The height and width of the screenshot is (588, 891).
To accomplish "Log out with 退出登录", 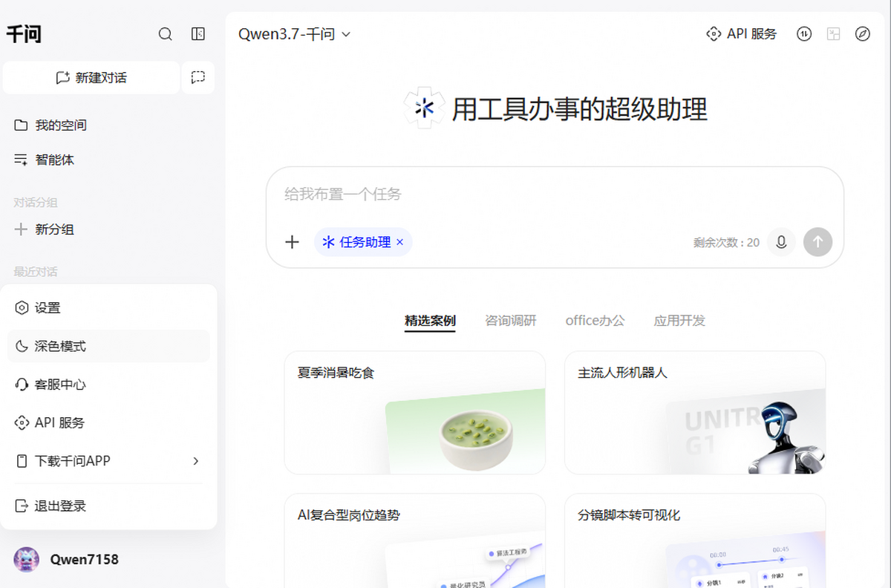I will [x=108, y=506].
